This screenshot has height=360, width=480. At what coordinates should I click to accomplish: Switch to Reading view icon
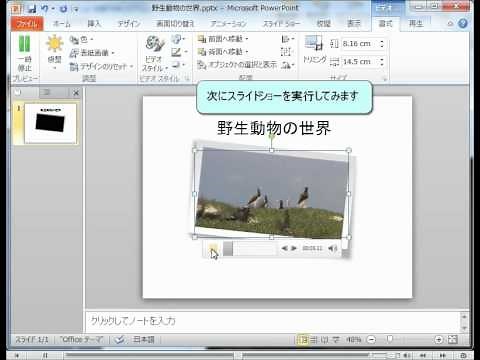(325, 340)
